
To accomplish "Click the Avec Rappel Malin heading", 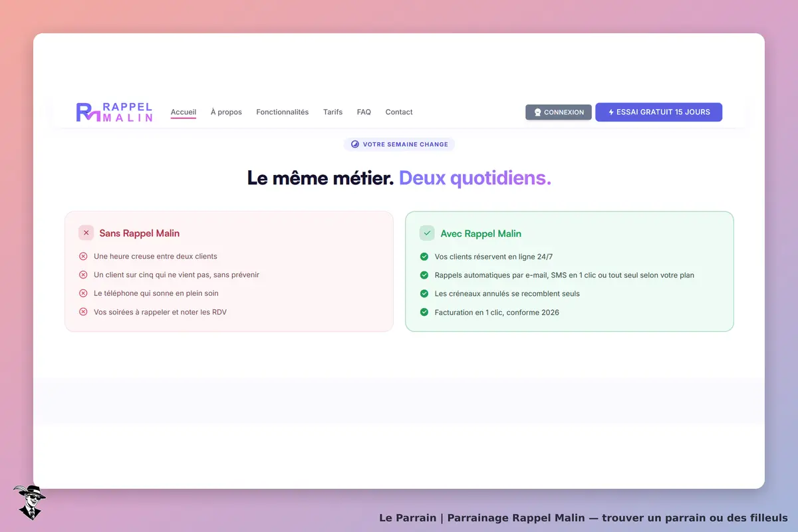I will [x=481, y=233].
